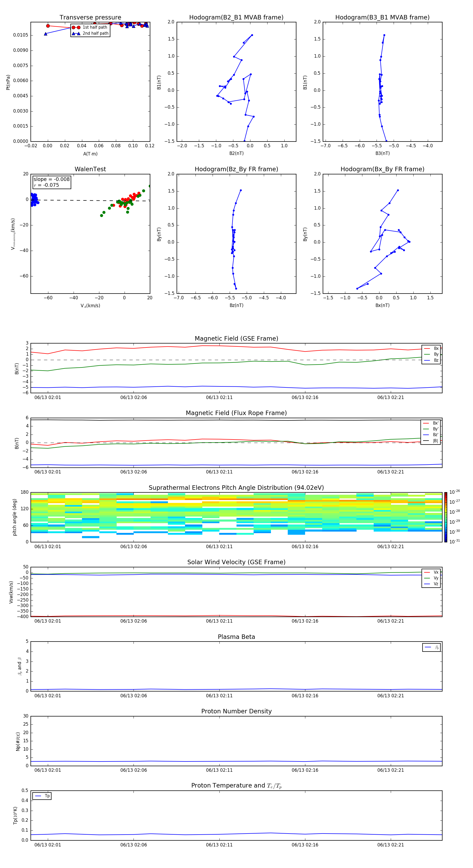The width and height of the screenshot is (473, 868).
Task: Click '06/13 02:16' tick under Plasma Beta panel
Action: pos(305,695)
